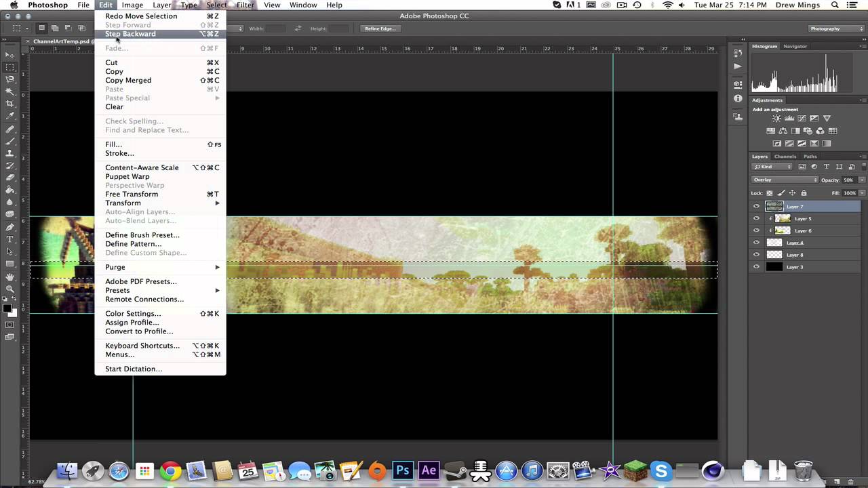
Task: Select the Horizontal Type tool
Action: 10,239
